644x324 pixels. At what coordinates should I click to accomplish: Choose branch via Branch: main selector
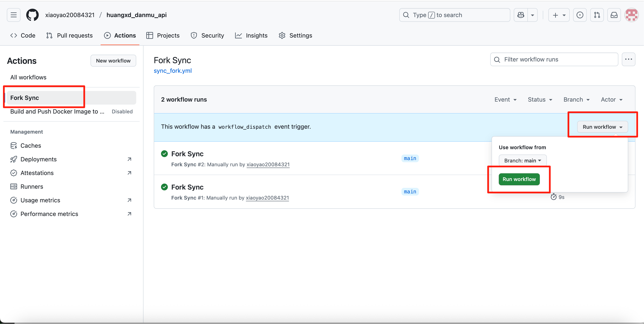click(x=523, y=160)
